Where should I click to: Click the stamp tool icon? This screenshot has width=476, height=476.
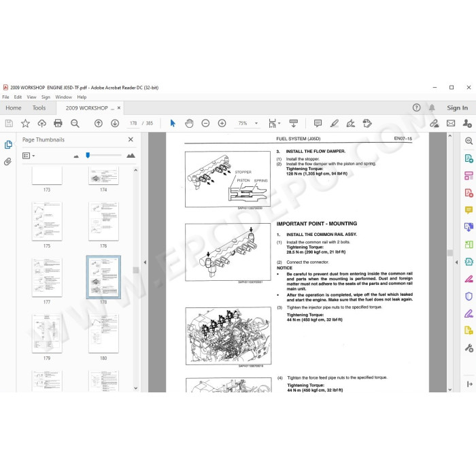coord(367,123)
